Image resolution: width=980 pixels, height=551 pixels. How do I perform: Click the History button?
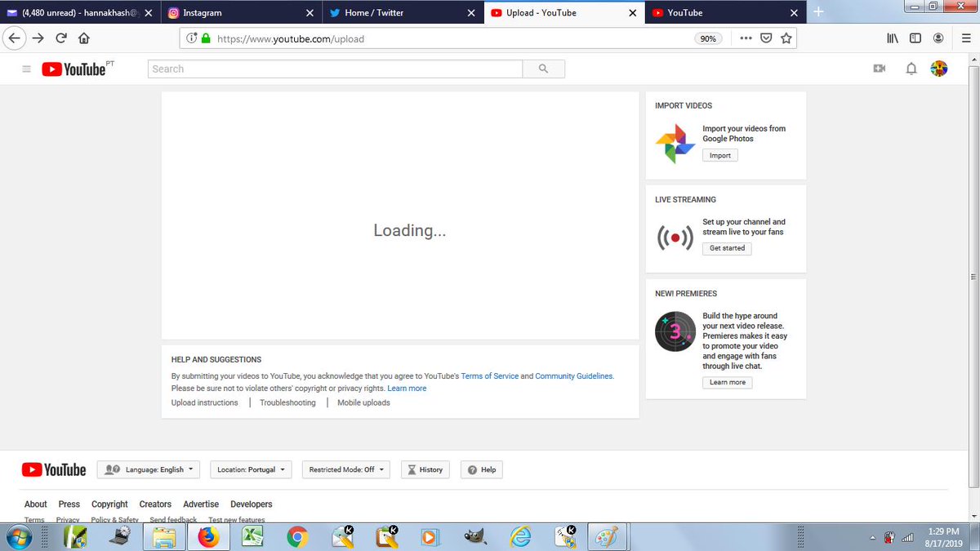(425, 469)
